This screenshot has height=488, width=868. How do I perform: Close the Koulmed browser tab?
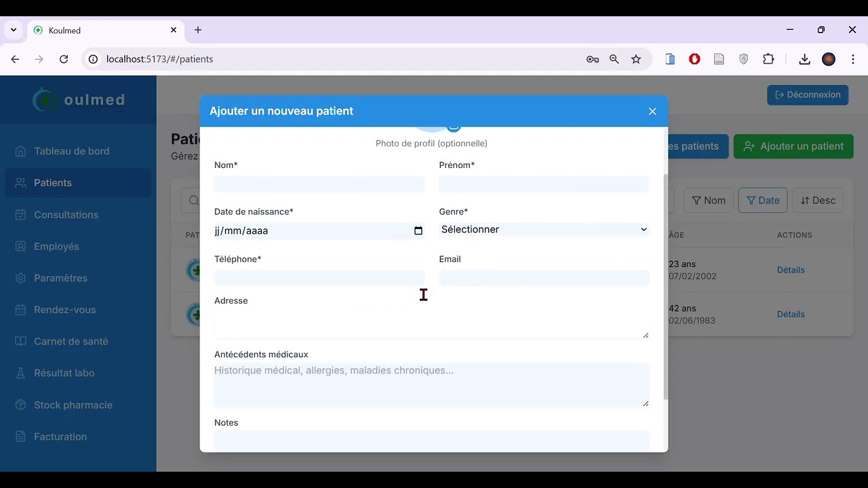click(x=174, y=30)
